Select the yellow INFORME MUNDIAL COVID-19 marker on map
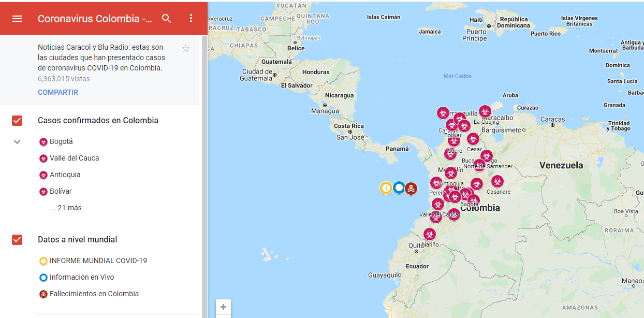Image resolution: width=644 pixels, height=318 pixels. (x=386, y=188)
